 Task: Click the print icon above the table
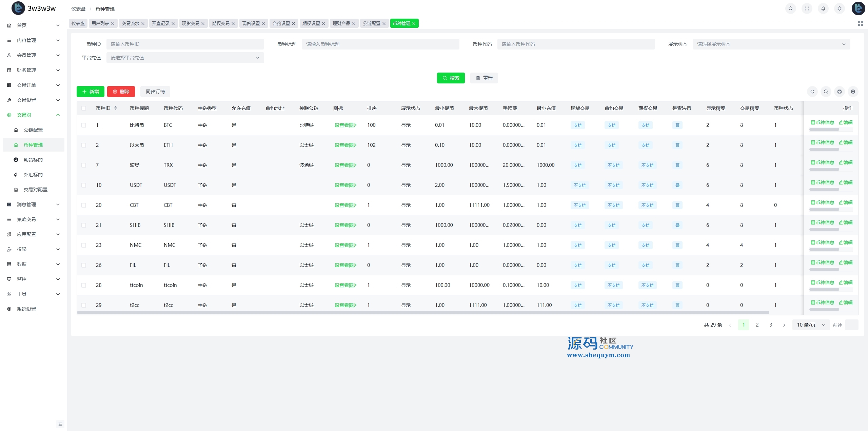pos(839,92)
